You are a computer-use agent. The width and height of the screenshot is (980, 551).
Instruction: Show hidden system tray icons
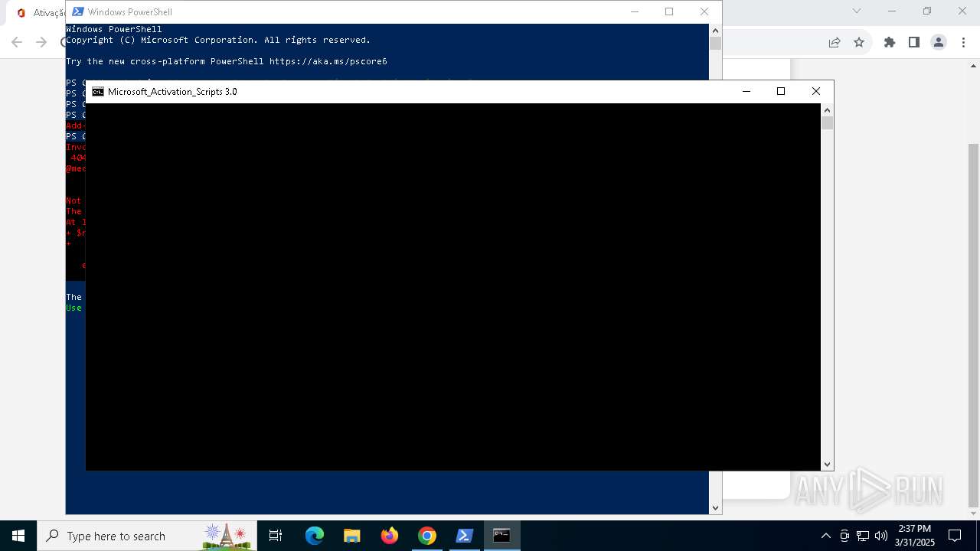tap(825, 536)
